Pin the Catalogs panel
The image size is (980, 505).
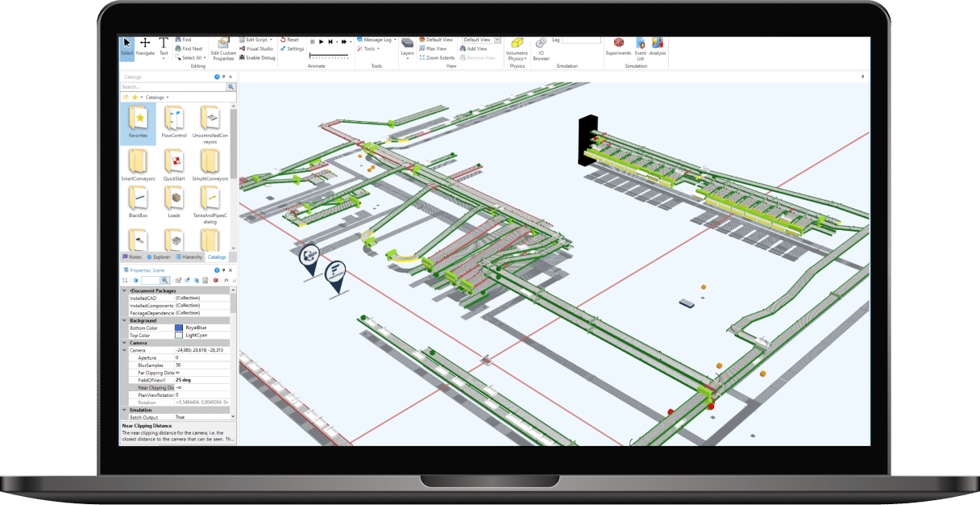click(224, 77)
